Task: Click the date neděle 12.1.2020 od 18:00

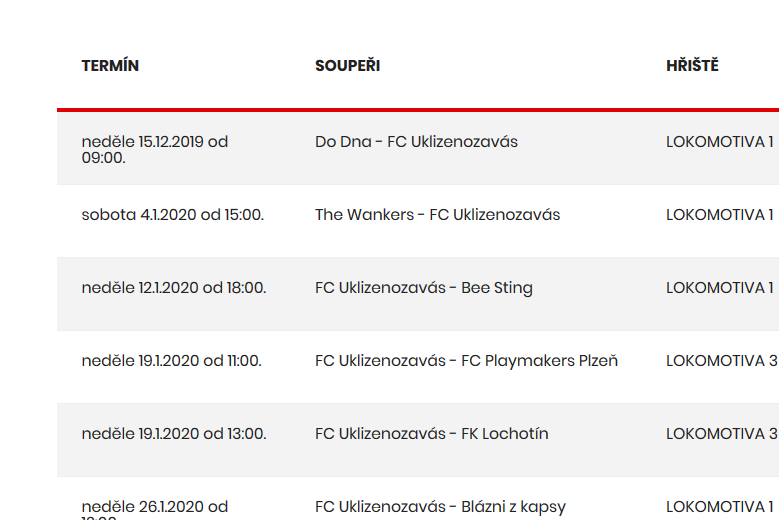Action: [x=174, y=288]
